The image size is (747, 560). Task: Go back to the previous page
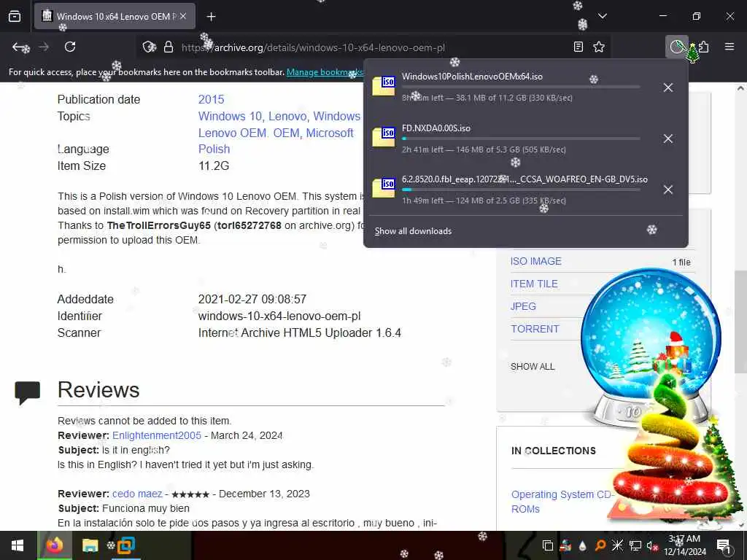pos(20,47)
